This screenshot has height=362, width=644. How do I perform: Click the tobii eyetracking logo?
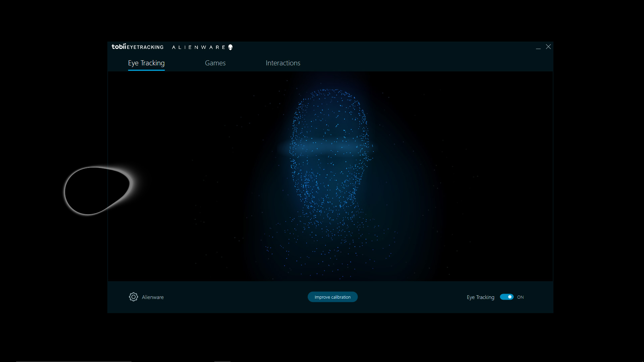[138, 47]
